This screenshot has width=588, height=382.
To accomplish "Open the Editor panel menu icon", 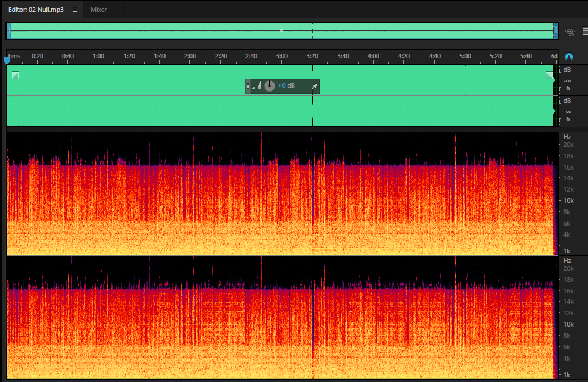I will point(75,10).
